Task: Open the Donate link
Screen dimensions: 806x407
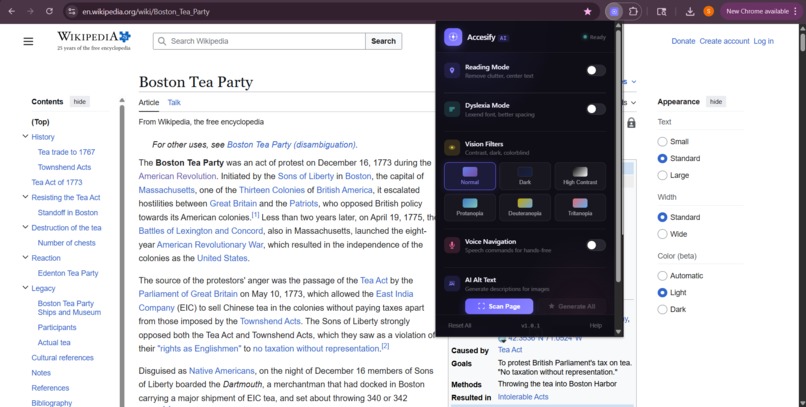Action: [683, 41]
